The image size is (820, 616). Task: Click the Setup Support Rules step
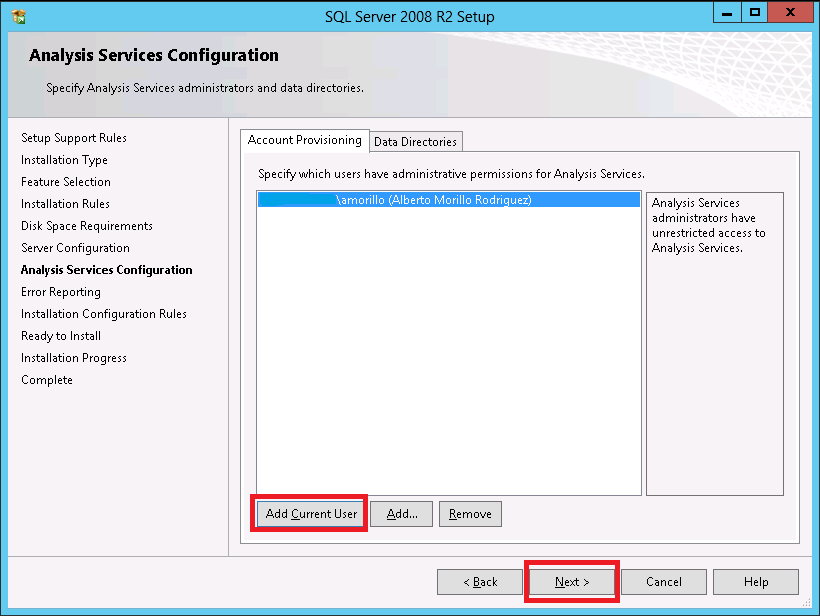point(74,138)
